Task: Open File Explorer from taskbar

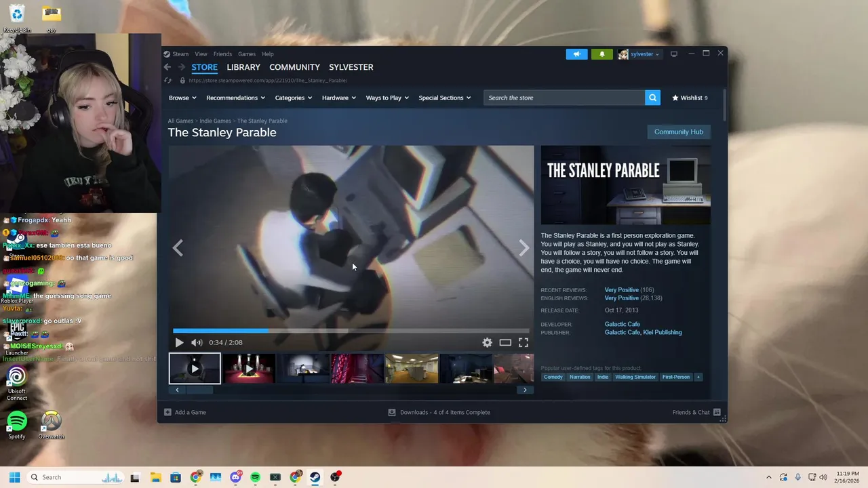Action: (x=155, y=477)
